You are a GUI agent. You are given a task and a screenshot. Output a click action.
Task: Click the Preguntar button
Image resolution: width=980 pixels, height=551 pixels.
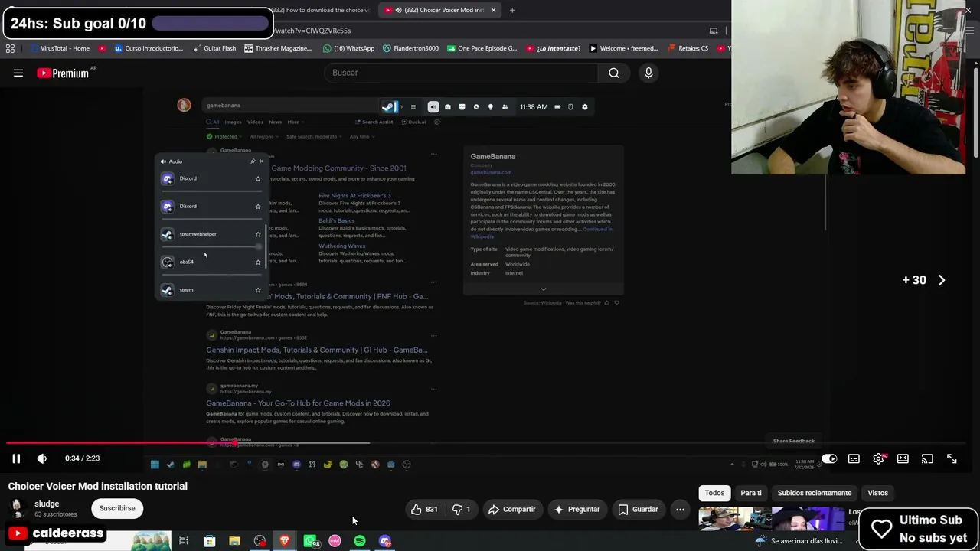577,510
